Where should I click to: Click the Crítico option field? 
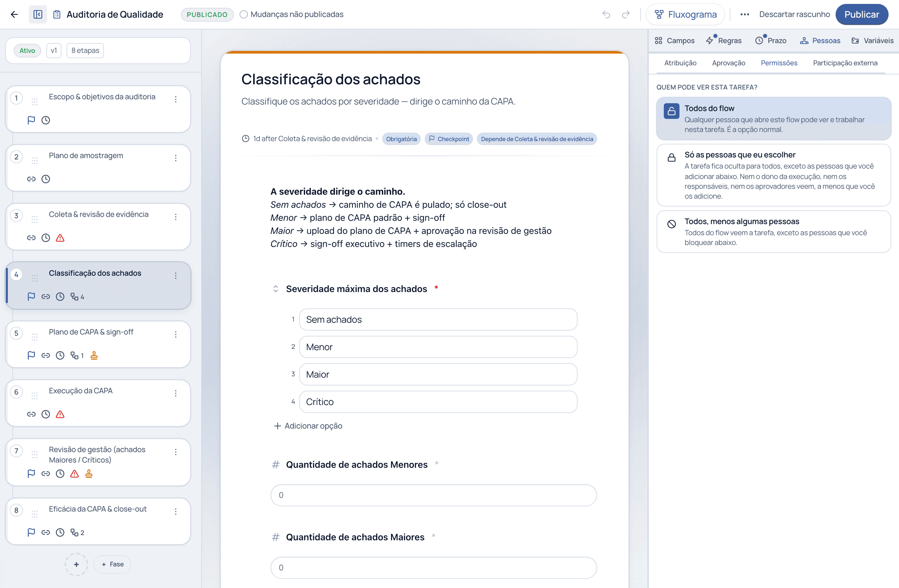point(438,402)
